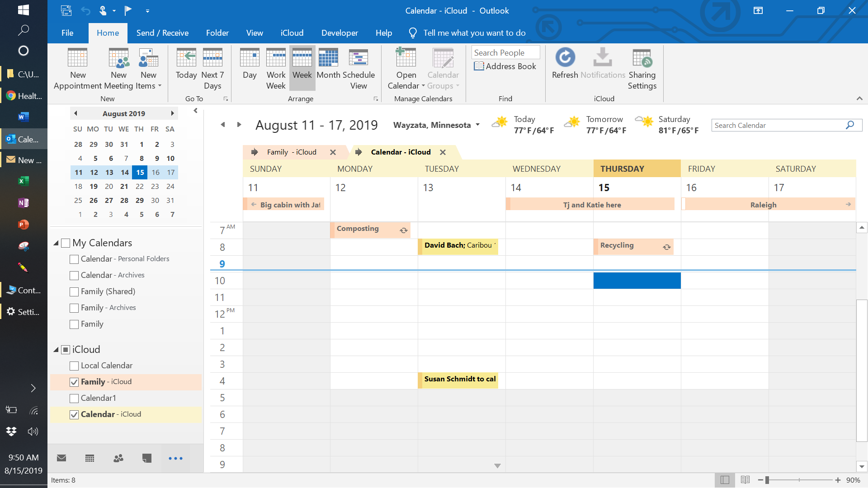Uncheck Calendar - iCloud calendar
868x488 pixels.
(74, 415)
